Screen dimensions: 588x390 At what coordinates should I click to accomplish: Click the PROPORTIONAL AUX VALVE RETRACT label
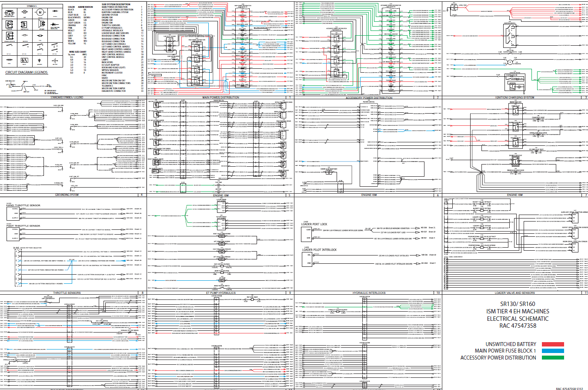pos(482,236)
